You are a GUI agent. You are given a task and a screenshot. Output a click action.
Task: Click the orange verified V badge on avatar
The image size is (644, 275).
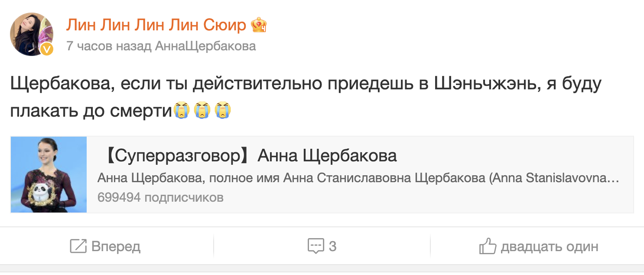click(x=47, y=49)
